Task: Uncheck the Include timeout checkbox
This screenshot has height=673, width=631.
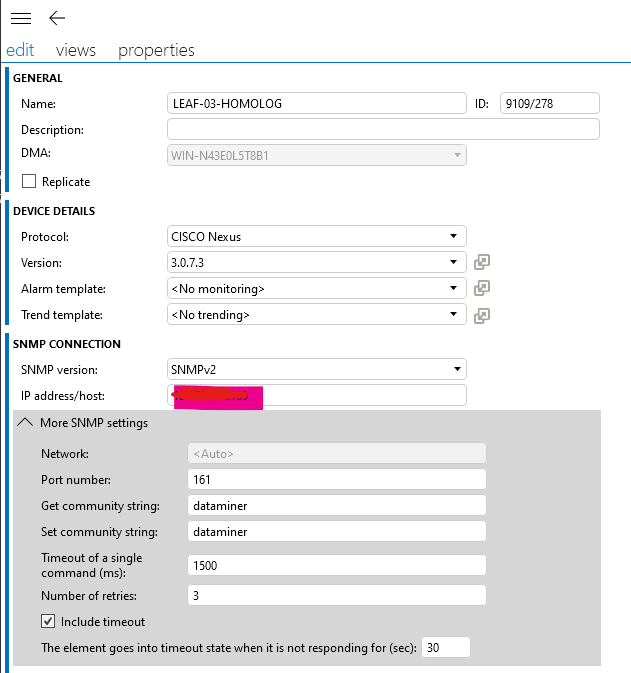Action: click(x=49, y=621)
